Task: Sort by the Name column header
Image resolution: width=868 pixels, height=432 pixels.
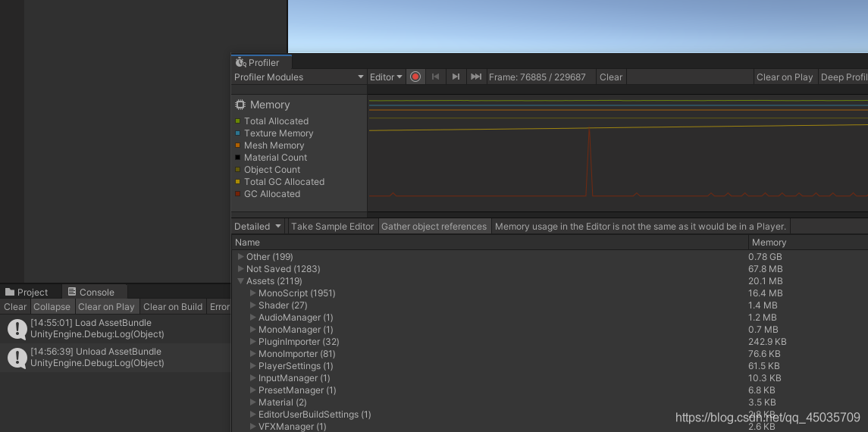Action: (x=490, y=243)
